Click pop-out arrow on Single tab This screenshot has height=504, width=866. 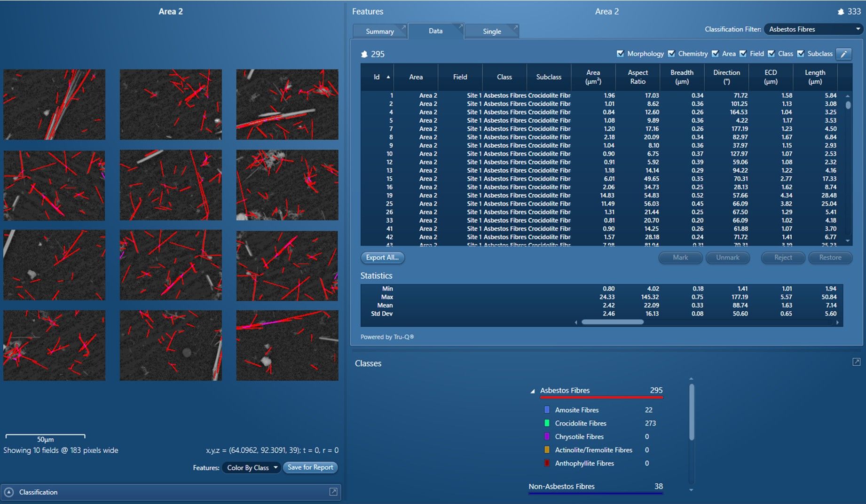click(x=515, y=28)
